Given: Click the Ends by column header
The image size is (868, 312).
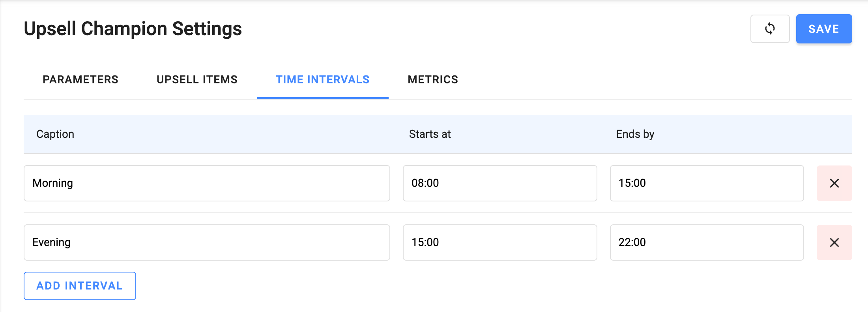Looking at the screenshot, I should (635, 134).
